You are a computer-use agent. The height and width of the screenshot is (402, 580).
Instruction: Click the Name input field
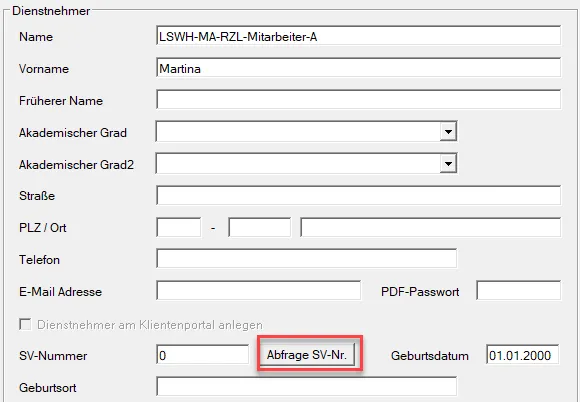358,36
